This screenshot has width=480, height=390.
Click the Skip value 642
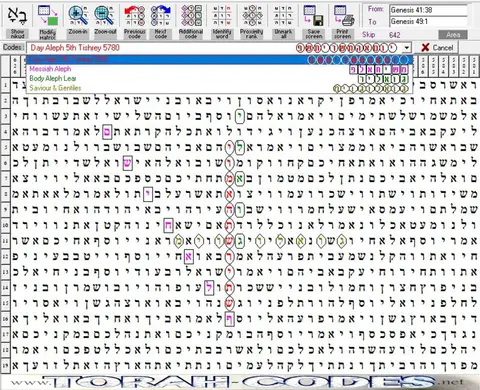point(395,35)
